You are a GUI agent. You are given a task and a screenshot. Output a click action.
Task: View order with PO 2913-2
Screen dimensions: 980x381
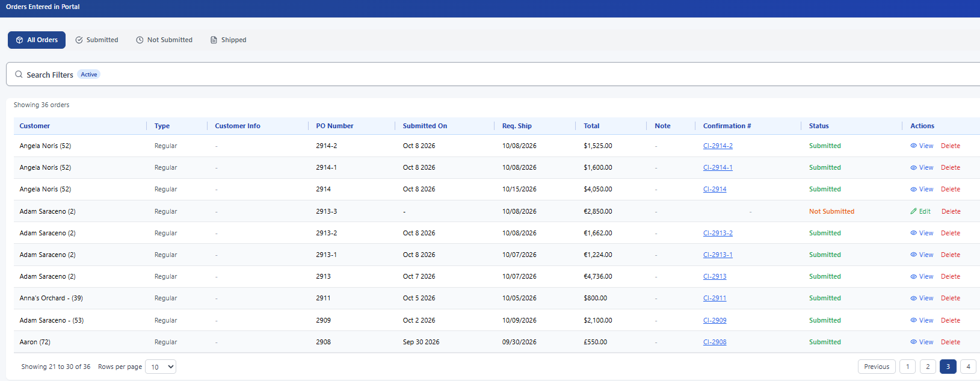(922, 233)
